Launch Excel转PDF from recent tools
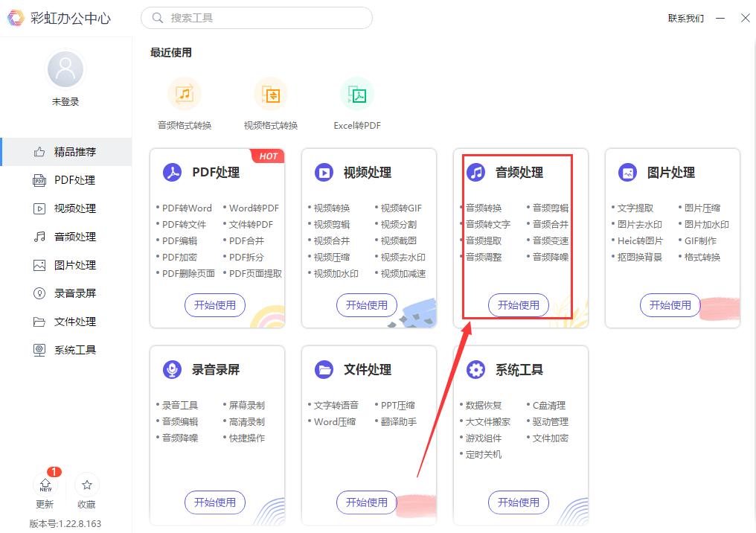 click(x=356, y=95)
